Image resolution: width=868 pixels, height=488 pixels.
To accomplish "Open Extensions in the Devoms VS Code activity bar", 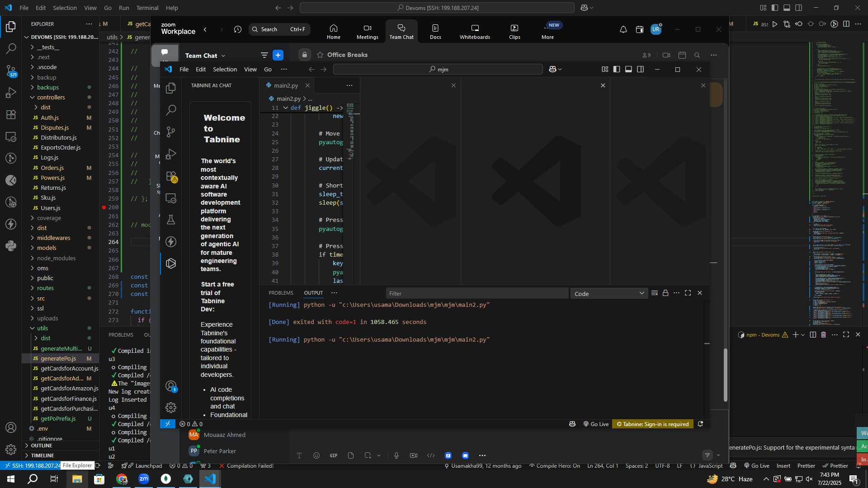I will click(x=11, y=114).
